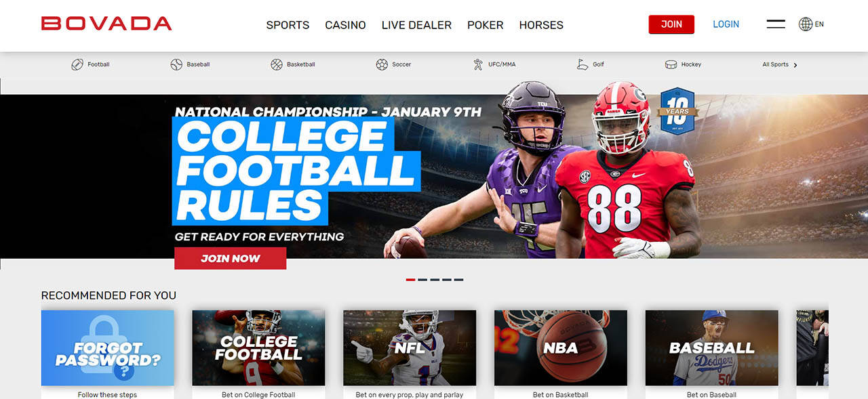This screenshot has width=868, height=399.
Task: Expand All Sports chevron
Action: coord(795,65)
